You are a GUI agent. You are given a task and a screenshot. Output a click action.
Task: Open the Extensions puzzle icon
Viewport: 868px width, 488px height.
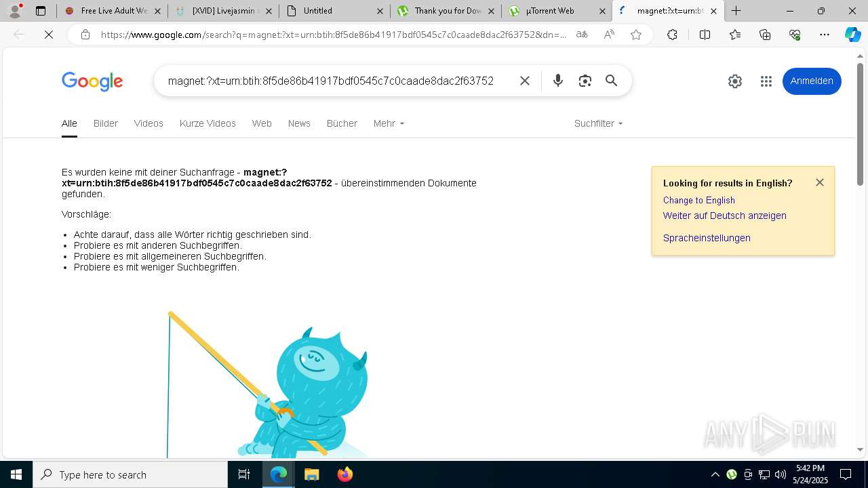click(672, 35)
